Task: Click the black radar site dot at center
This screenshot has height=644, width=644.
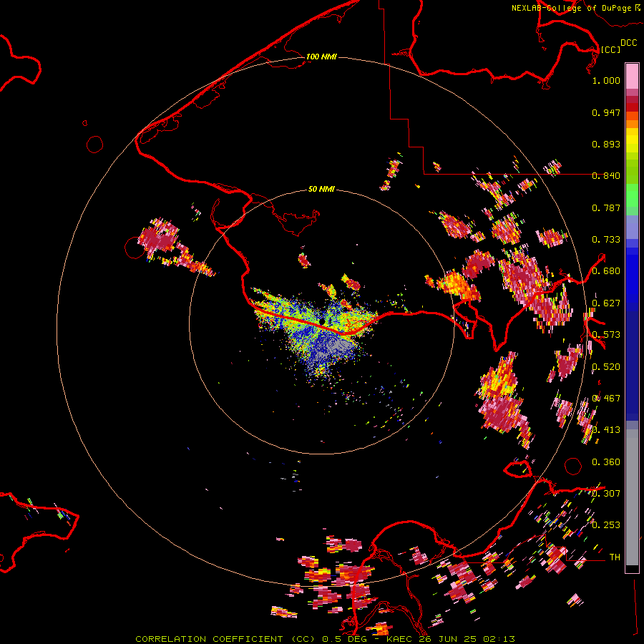Action: point(323,321)
